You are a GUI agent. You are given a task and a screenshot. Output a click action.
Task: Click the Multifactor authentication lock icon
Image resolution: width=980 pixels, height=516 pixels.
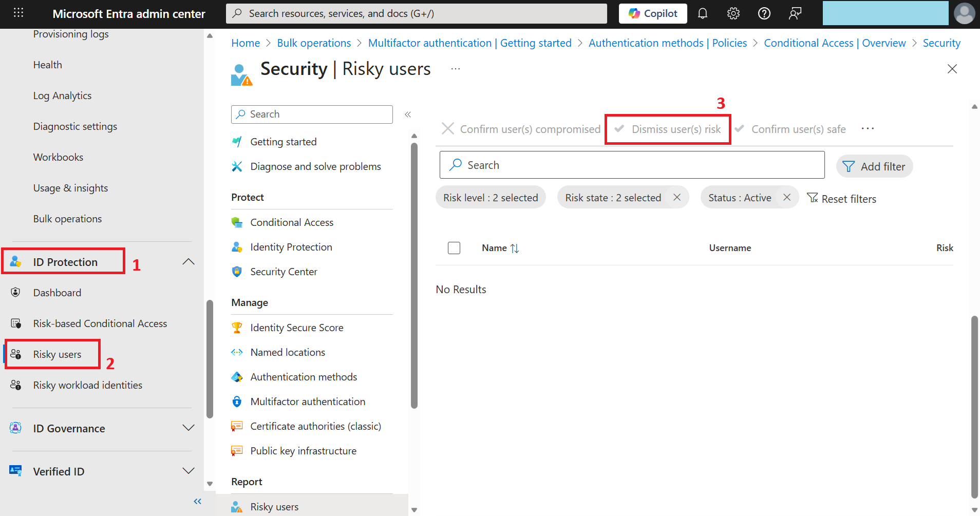[237, 402]
